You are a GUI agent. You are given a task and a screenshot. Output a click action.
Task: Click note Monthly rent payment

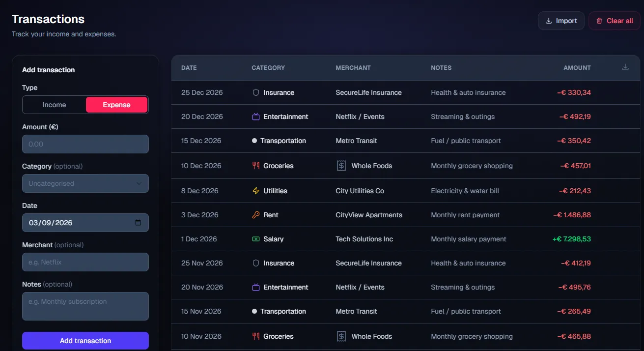(465, 215)
